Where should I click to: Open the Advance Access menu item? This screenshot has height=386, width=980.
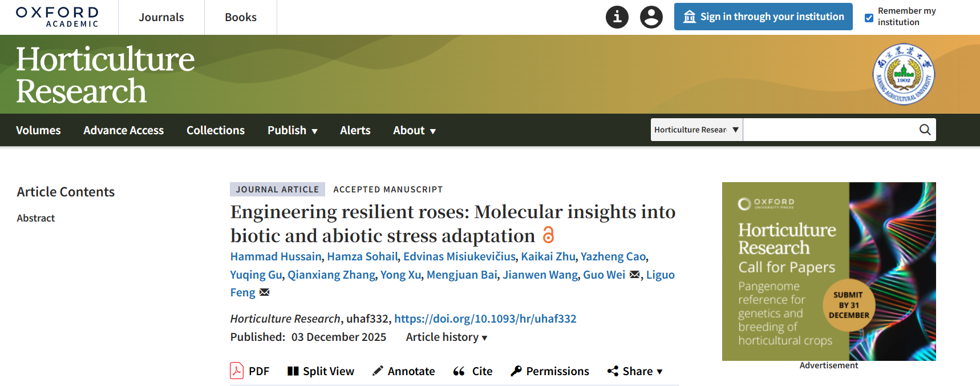123,130
